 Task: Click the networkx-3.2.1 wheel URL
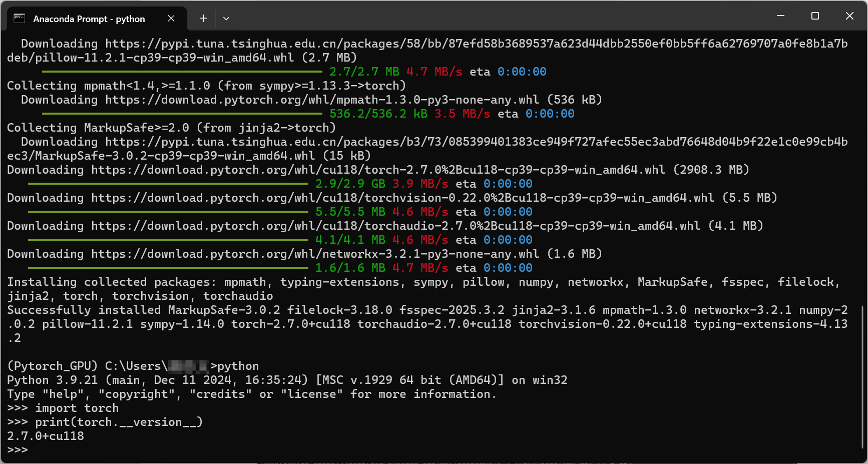click(300, 254)
